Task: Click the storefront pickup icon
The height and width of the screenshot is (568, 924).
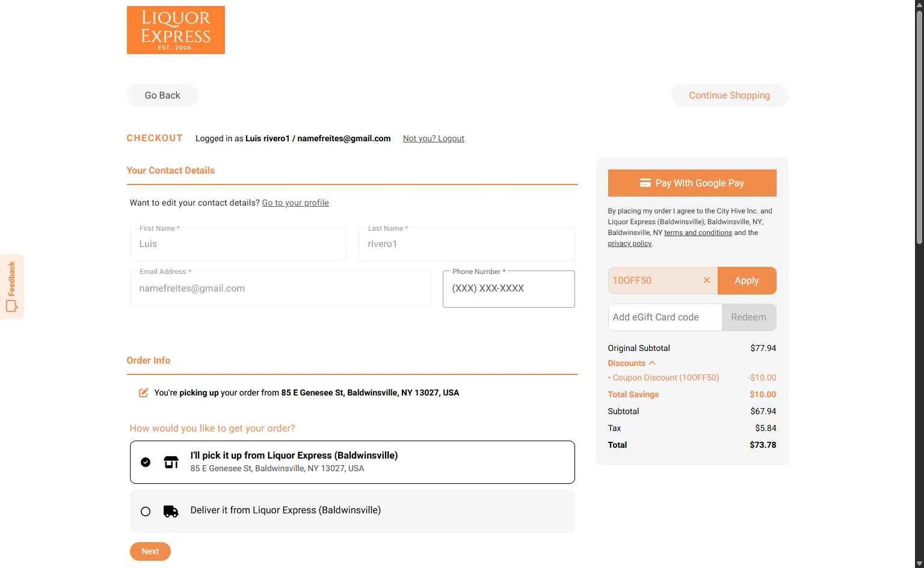Action: click(x=171, y=462)
